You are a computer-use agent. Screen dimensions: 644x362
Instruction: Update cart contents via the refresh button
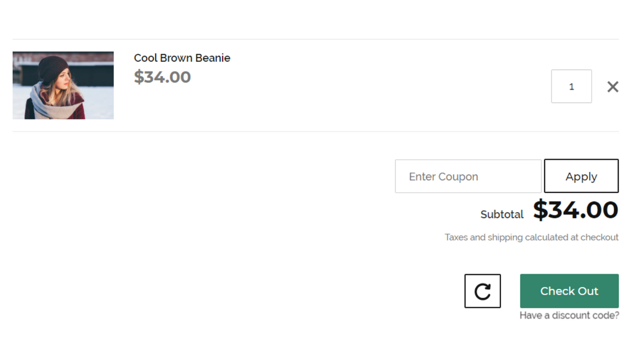tap(482, 291)
